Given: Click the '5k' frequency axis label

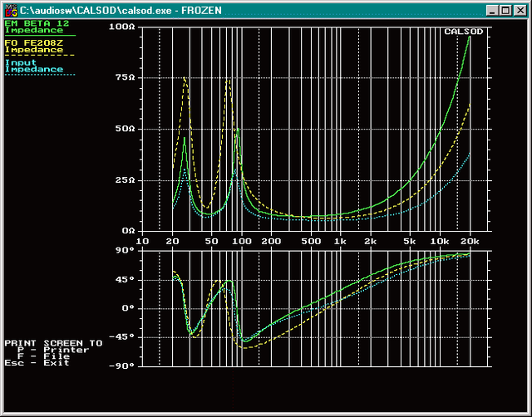Looking at the screenshot, I should tap(410, 242).
